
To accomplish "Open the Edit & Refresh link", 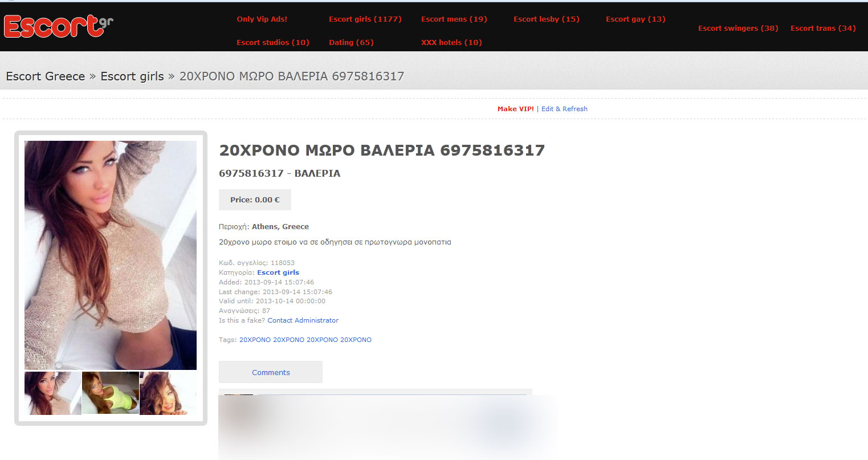I will (x=564, y=109).
